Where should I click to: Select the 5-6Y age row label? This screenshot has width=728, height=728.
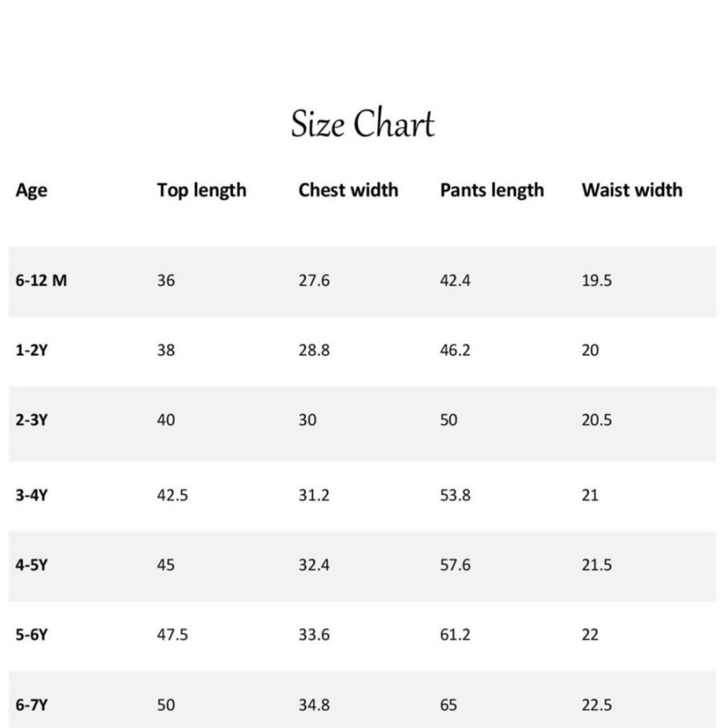click(x=32, y=634)
